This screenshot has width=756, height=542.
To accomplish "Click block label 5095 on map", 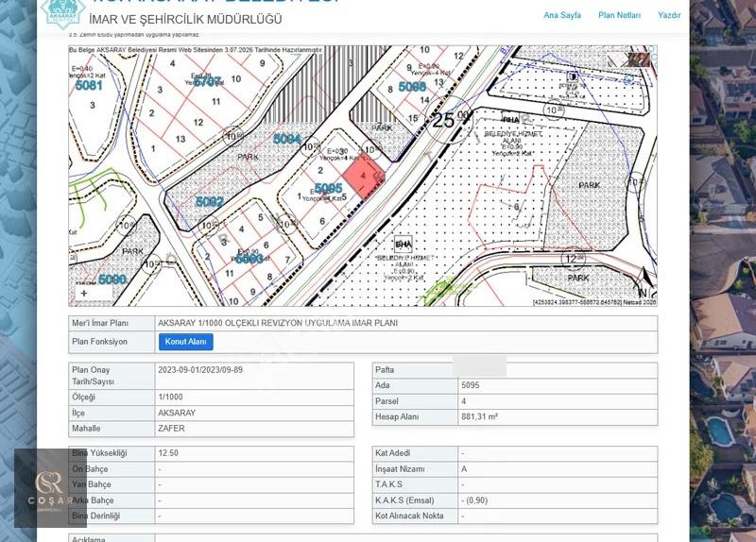I will [328, 188].
